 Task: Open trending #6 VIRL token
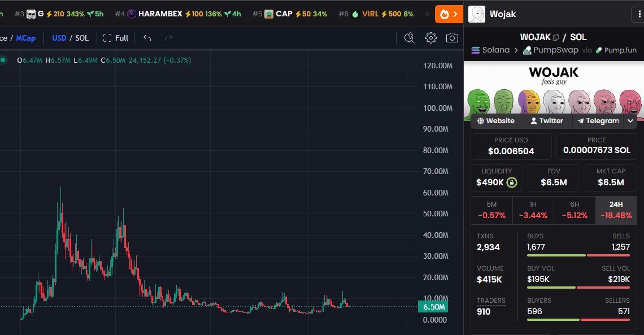[x=376, y=14]
